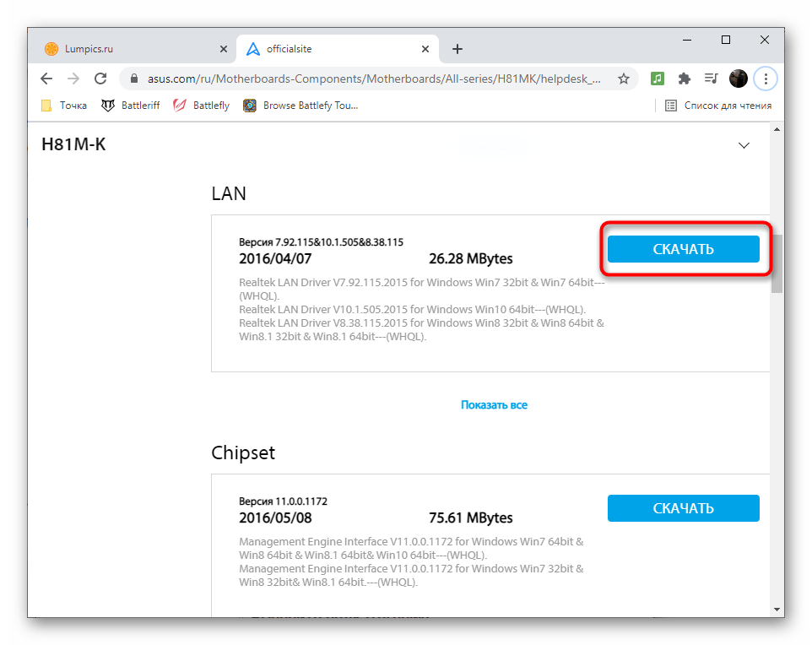Open Chrome three-dot menu
This screenshot has width=812, height=645.
(x=766, y=79)
